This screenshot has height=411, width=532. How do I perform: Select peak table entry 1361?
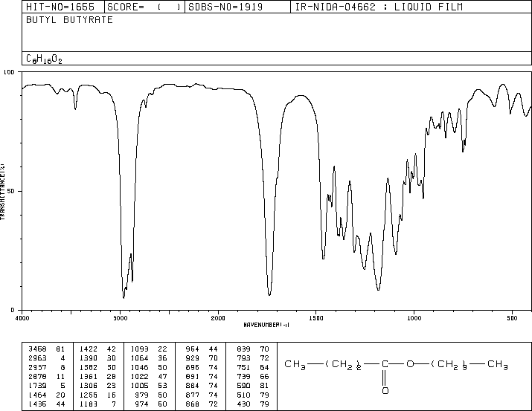pyautogui.click(x=97, y=376)
